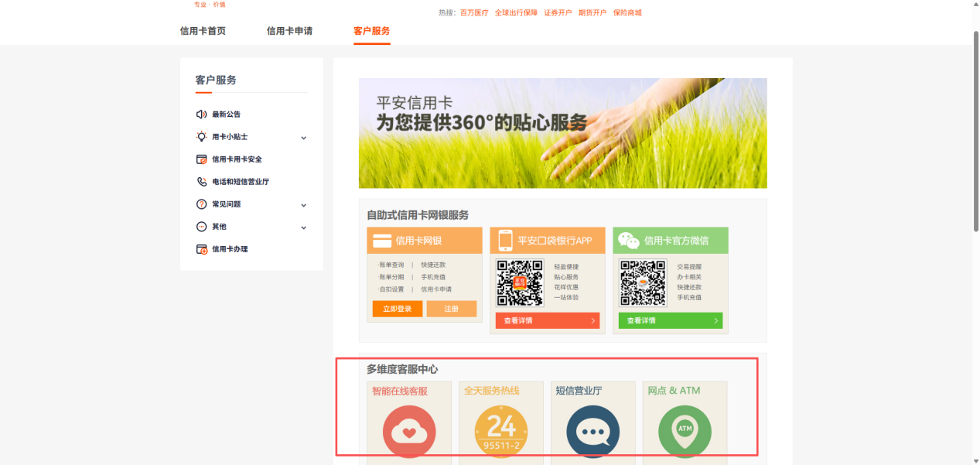Click the 贴心服务 text in the app card

[566, 277]
